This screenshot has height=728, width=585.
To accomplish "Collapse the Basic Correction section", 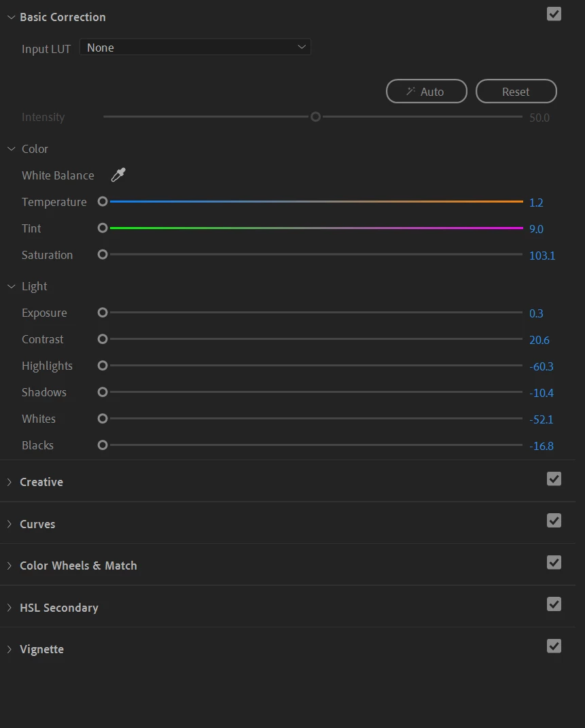I will click(x=11, y=17).
